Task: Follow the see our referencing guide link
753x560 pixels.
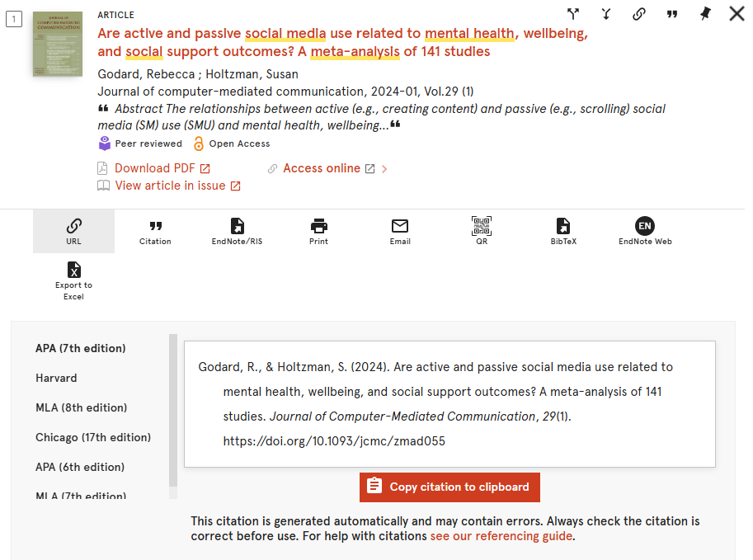Action: click(501, 536)
